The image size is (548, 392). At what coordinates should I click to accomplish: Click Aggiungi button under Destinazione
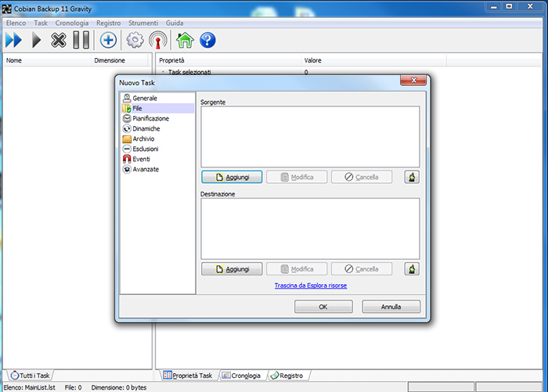232,269
